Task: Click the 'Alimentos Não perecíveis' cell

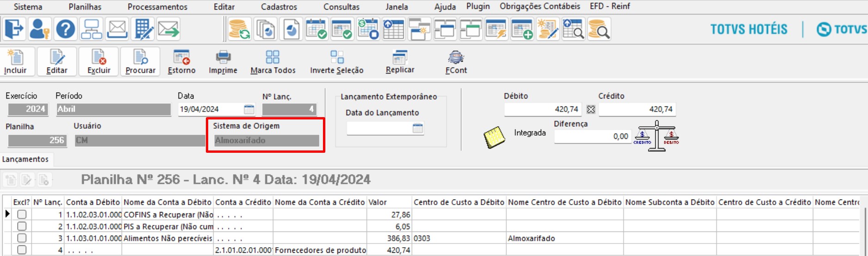Action: tap(168, 238)
